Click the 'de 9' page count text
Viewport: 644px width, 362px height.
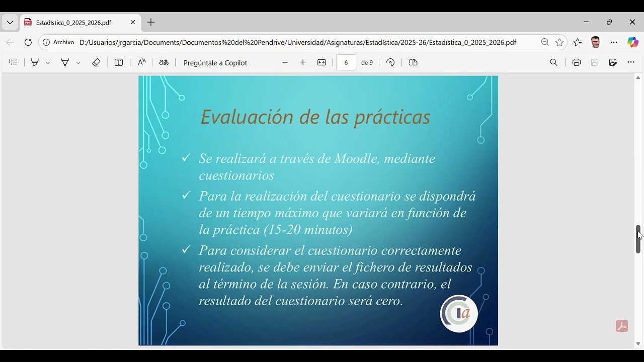click(x=367, y=63)
